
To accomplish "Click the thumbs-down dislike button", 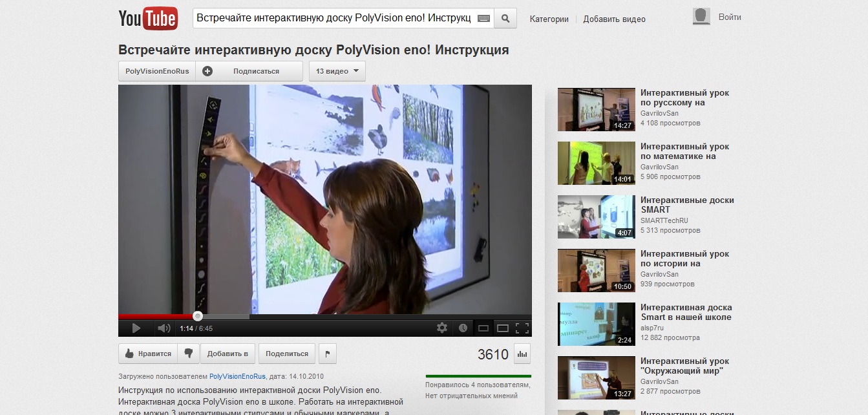I will click(188, 354).
